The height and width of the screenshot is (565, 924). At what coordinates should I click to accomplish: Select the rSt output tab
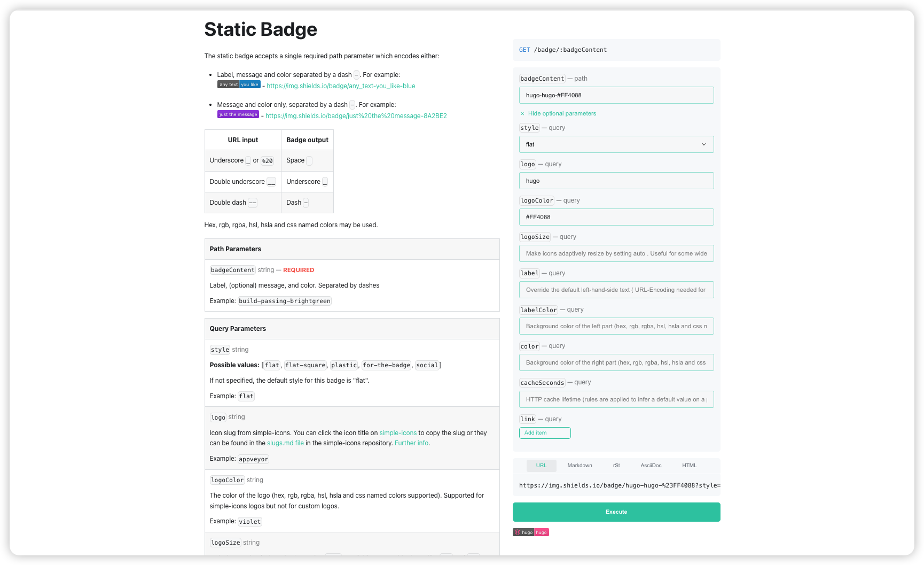click(616, 466)
